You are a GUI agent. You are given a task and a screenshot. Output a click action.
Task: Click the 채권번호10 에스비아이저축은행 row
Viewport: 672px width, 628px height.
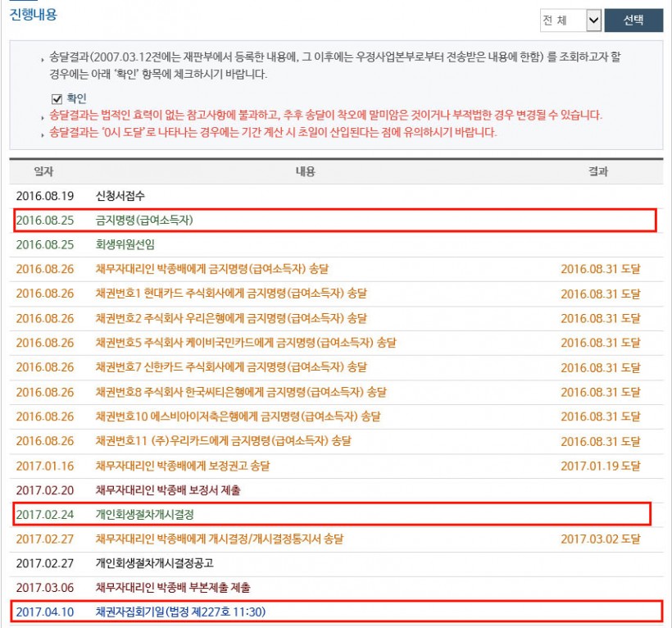[336, 416]
